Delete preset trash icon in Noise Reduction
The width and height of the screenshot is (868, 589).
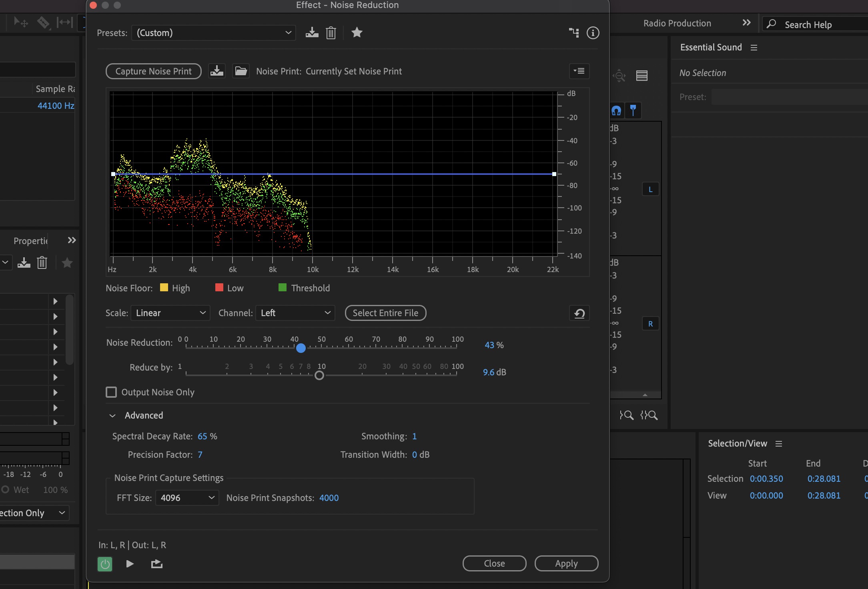coord(331,33)
